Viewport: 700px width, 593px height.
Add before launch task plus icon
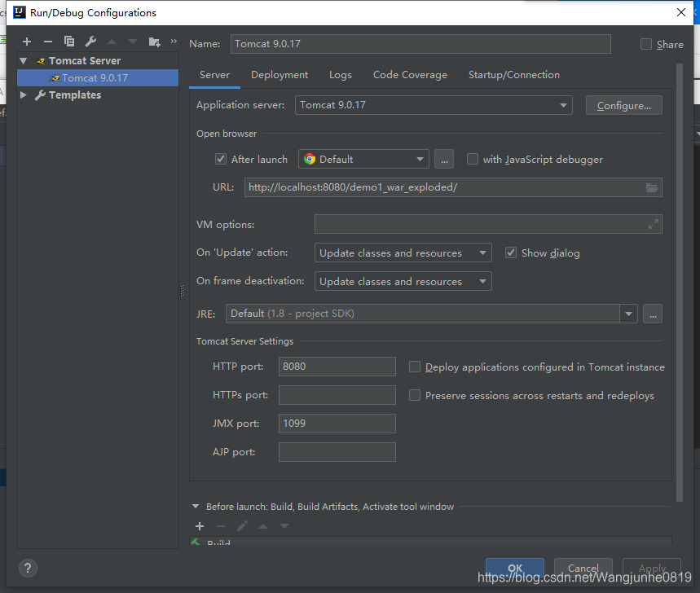coord(200,526)
